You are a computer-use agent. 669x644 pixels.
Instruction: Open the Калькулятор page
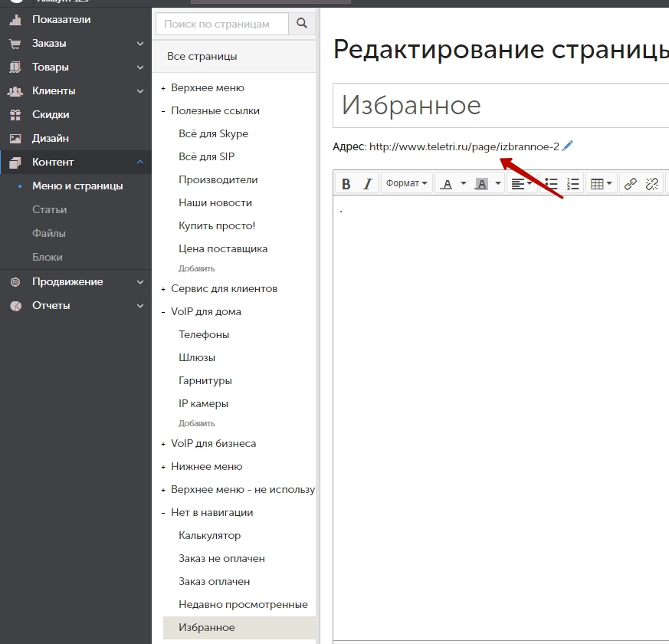209,536
